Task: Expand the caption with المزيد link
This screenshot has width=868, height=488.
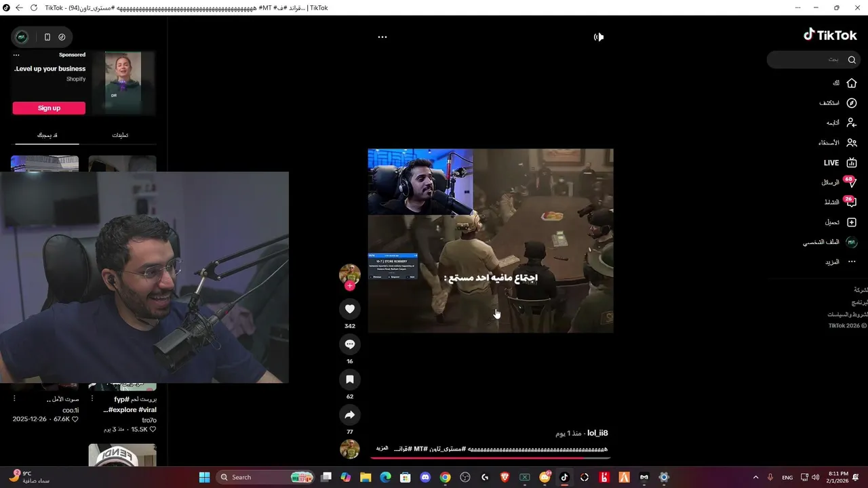Action: click(x=382, y=449)
